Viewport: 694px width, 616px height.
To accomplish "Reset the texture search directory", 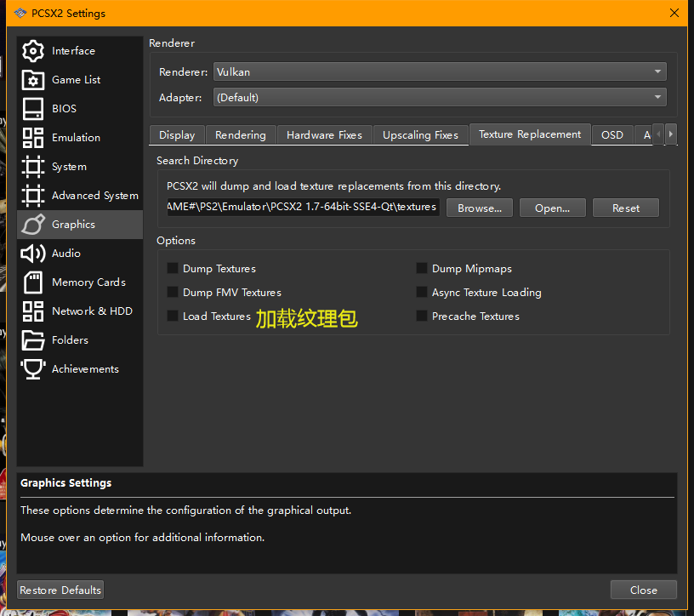I will point(626,208).
